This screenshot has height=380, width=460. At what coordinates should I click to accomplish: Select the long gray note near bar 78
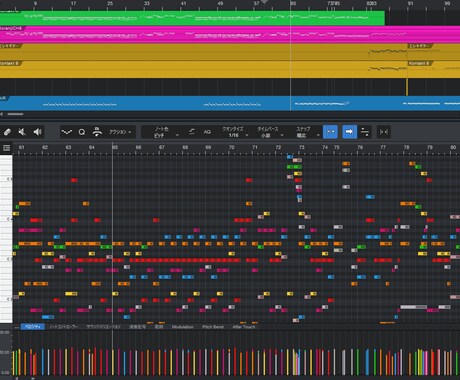pos(413,307)
